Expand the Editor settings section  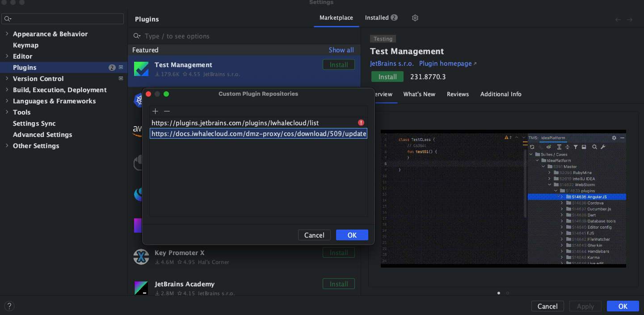7,56
